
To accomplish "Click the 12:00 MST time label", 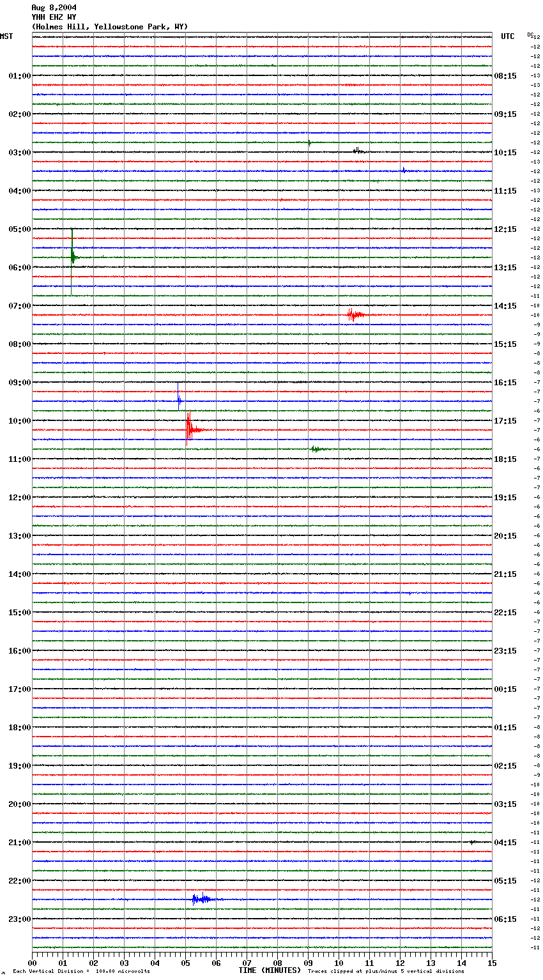I will coord(20,498).
